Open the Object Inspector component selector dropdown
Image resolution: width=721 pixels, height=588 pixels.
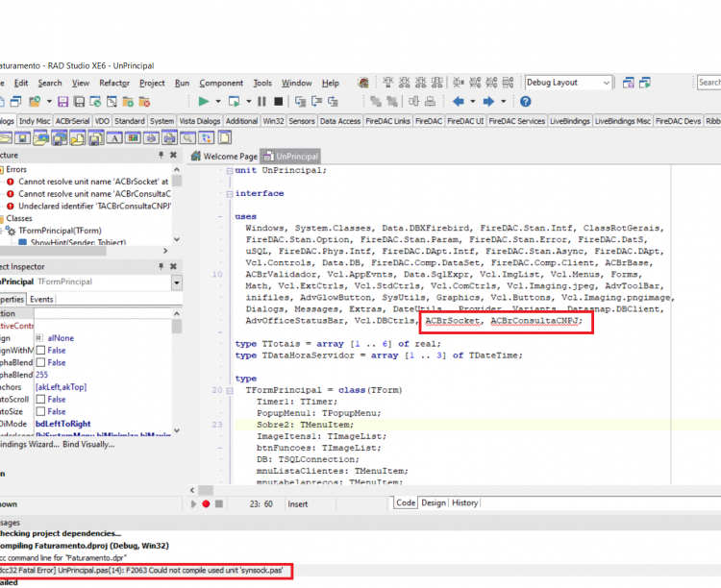click(177, 282)
